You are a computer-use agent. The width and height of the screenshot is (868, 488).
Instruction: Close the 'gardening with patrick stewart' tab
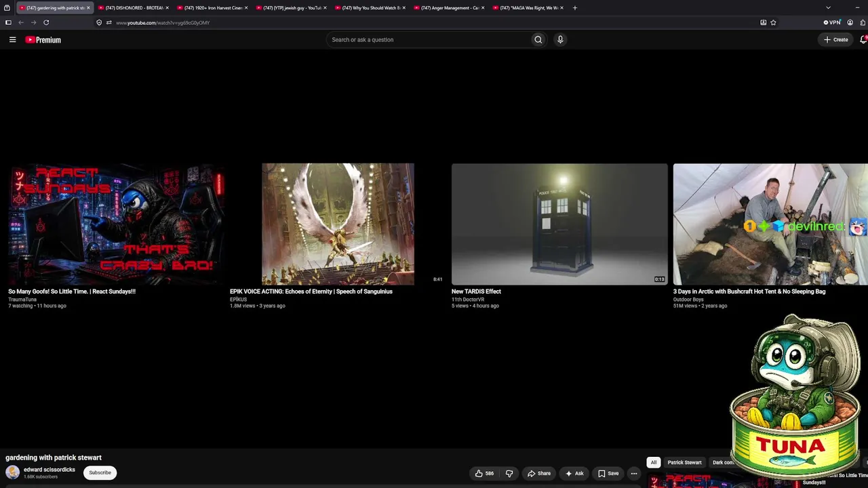pyautogui.click(x=88, y=8)
